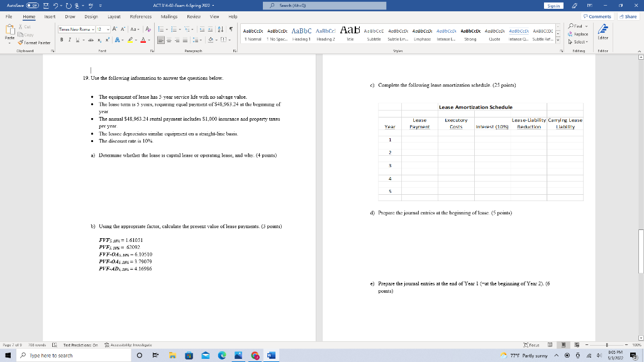Viewport: 644px width, 362px height.
Task: Click Replace in the Editing group
Action: (x=578, y=34)
